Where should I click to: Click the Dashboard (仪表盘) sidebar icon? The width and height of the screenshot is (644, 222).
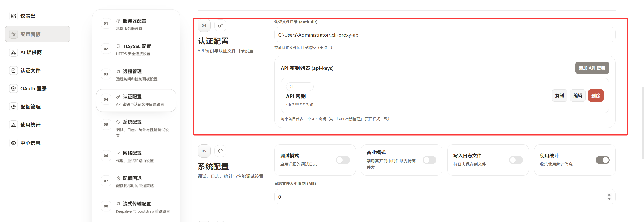13,16
